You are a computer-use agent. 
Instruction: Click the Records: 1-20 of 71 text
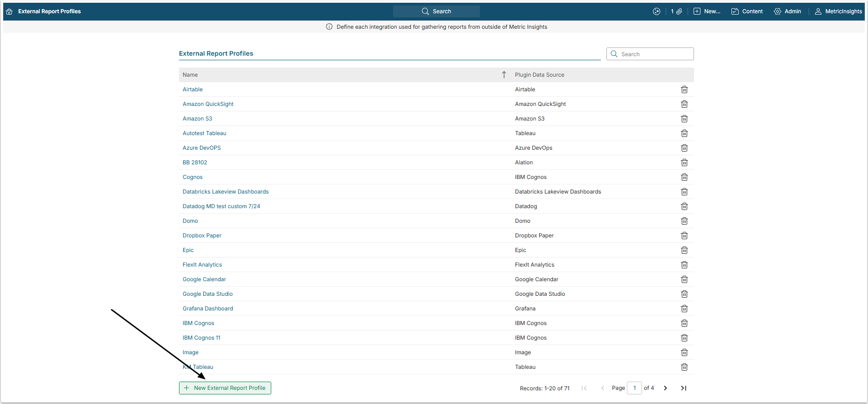pos(545,388)
